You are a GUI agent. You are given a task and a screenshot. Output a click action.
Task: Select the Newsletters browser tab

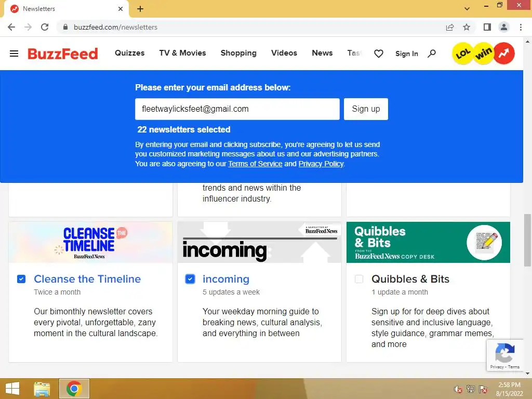pos(66,9)
